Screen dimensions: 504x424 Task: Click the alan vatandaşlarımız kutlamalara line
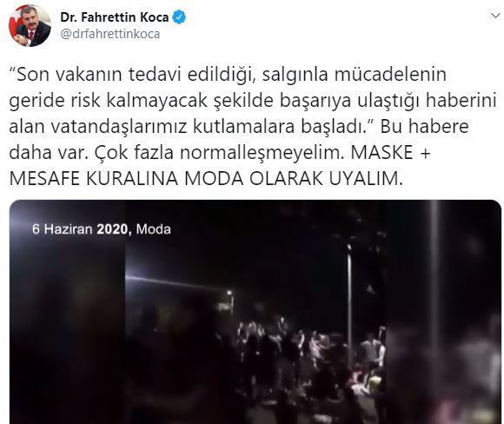click(190, 127)
